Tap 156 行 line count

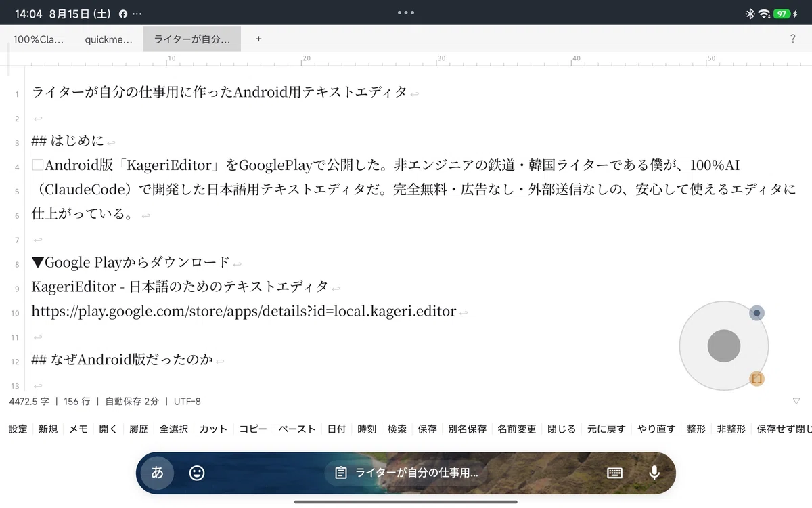point(76,401)
